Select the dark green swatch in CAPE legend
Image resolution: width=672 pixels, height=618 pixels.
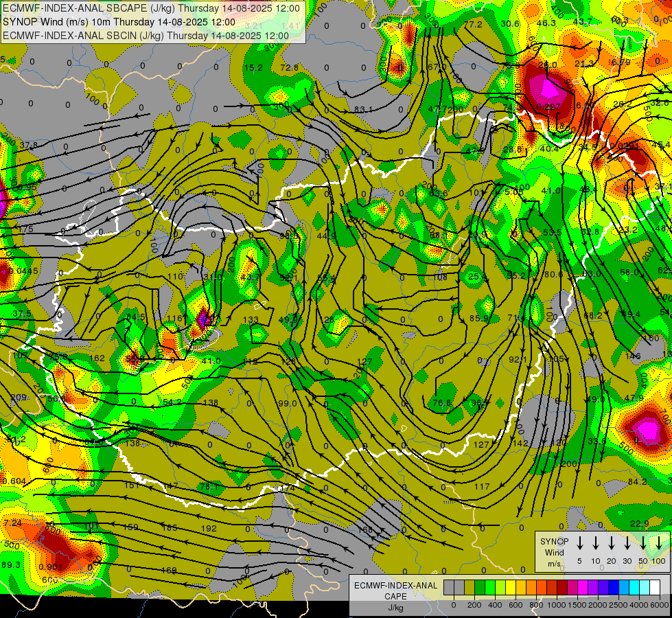pyautogui.click(x=480, y=587)
